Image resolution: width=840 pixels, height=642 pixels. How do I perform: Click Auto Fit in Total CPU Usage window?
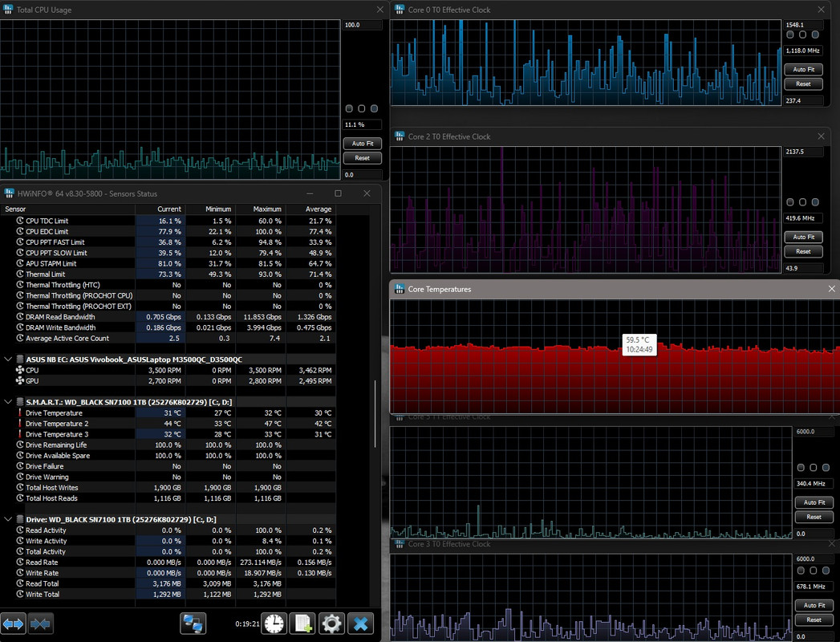(x=363, y=144)
